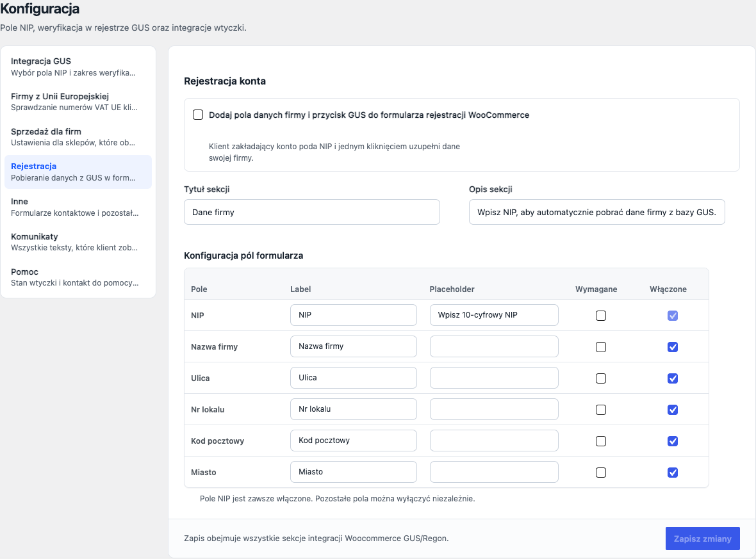Mark NIP field as required
This screenshot has width=756, height=559.
coord(601,316)
